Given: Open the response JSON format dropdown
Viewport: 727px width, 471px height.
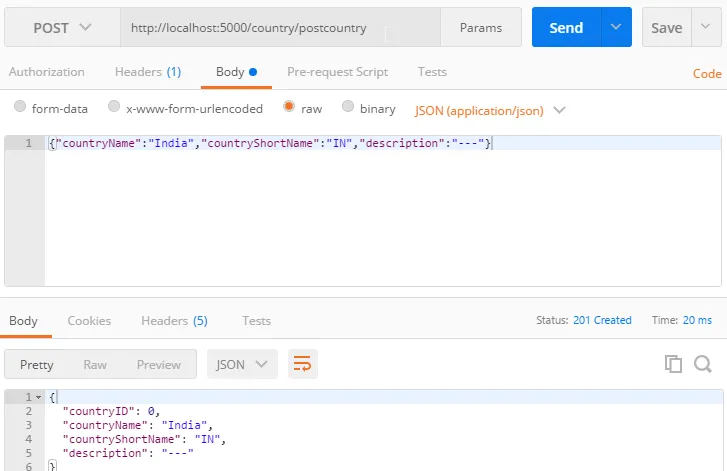Looking at the screenshot, I should click(242, 364).
